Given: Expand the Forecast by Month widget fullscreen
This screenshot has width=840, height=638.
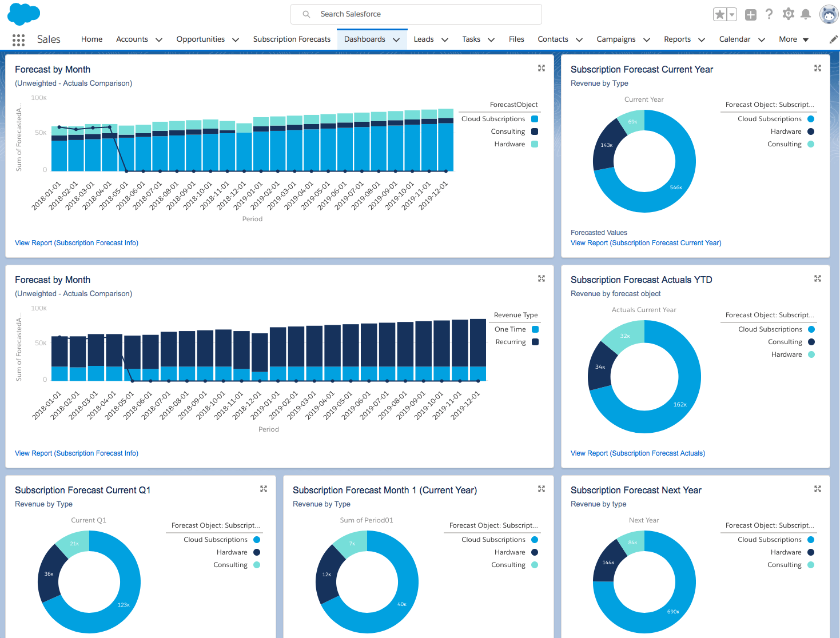Looking at the screenshot, I should (x=541, y=68).
